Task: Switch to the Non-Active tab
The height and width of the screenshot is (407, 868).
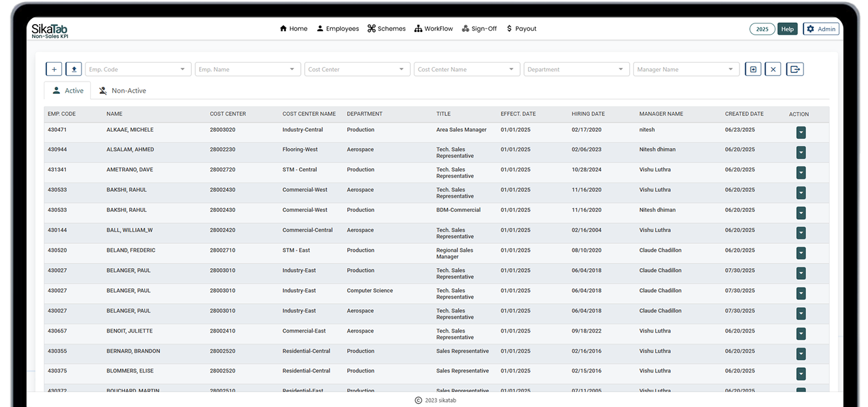Action: click(x=122, y=91)
